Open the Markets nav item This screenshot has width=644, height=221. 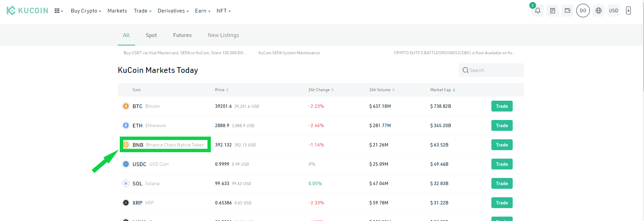click(117, 11)
